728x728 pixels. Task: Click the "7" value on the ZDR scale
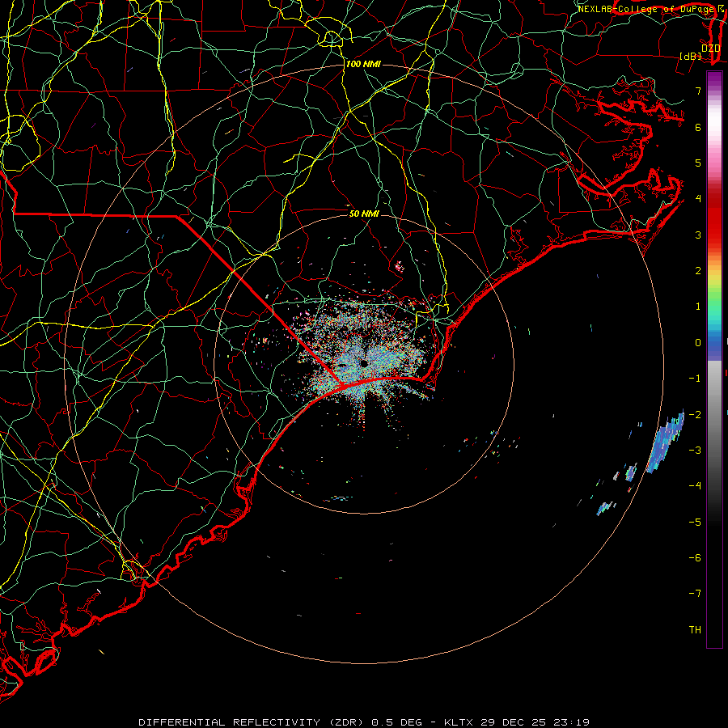(x=698, y=91)
